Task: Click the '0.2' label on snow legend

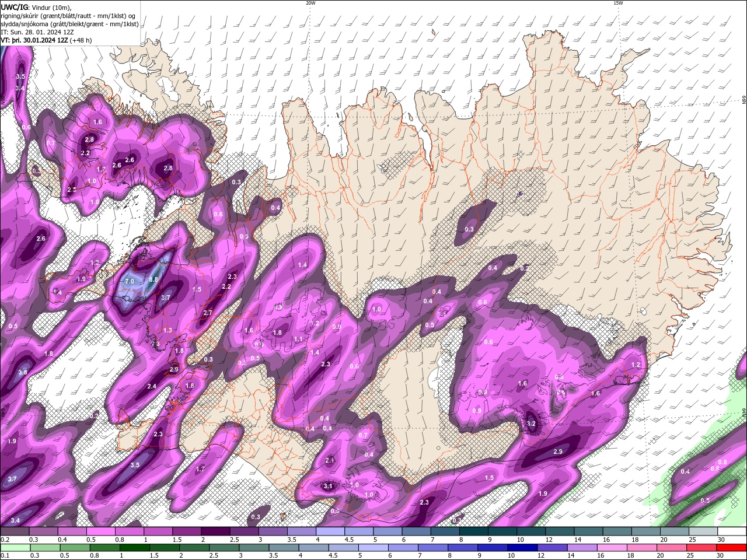Action: point(5,540)
